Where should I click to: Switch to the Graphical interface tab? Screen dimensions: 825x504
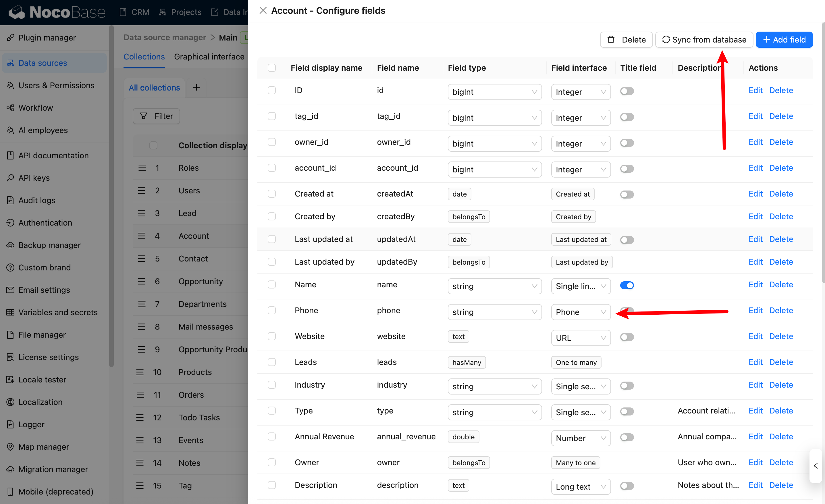[x=209, y=57]
